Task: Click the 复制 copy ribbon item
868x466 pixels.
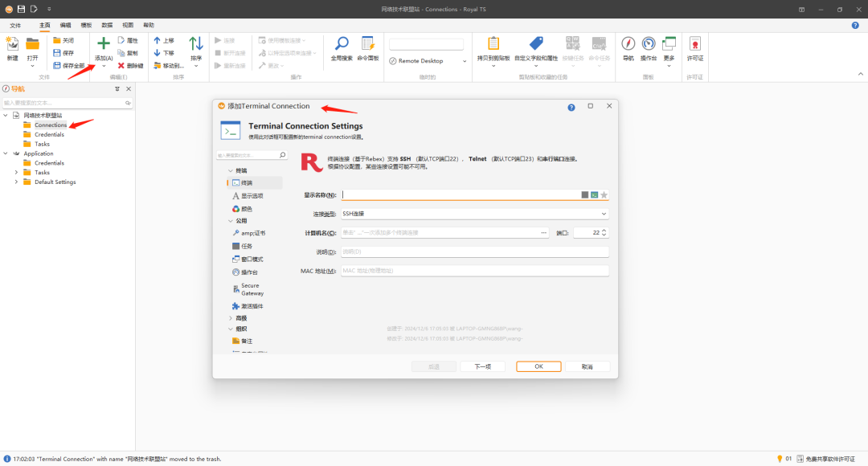Action: [x=128, y=53]
